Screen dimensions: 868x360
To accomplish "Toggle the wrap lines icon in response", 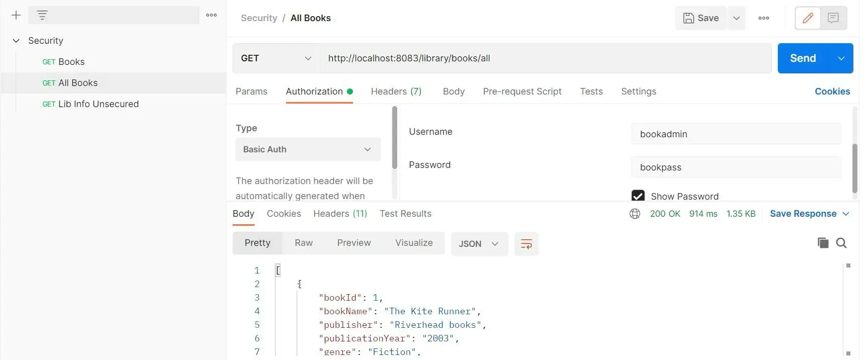I will click(x=527, y=244).
